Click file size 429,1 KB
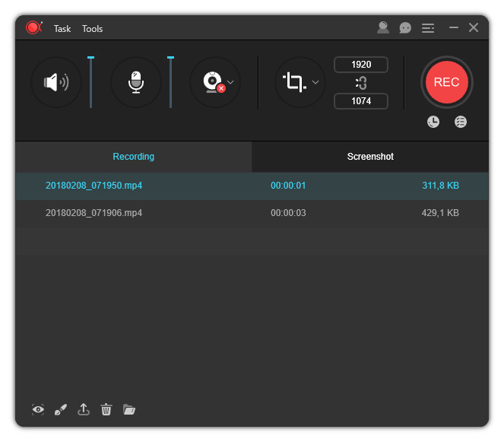Screen dimensions: 504x442 [440, 213]
